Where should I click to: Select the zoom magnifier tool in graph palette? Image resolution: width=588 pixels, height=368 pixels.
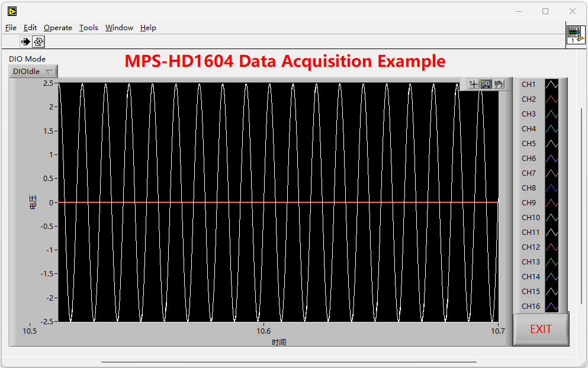tap(486, 85)
